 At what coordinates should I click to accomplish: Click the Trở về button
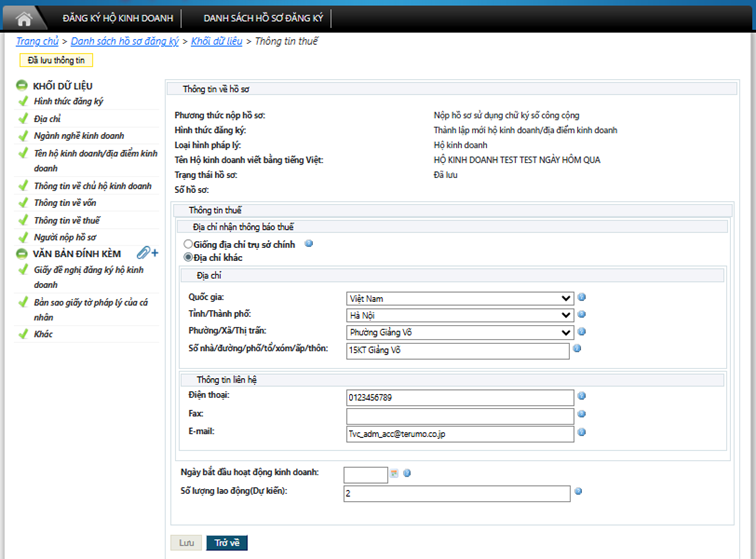(226, 543)
